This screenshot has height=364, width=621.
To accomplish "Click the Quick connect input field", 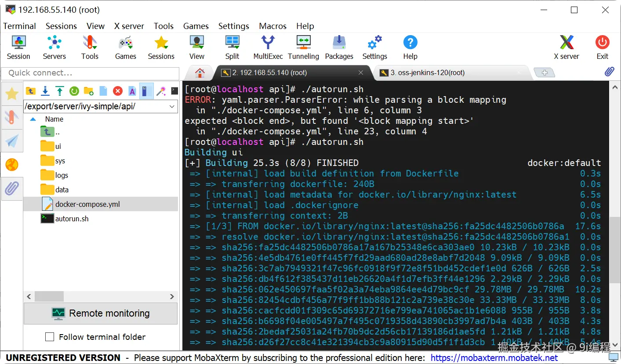I will pyautogui.click(x=90, y=73).
